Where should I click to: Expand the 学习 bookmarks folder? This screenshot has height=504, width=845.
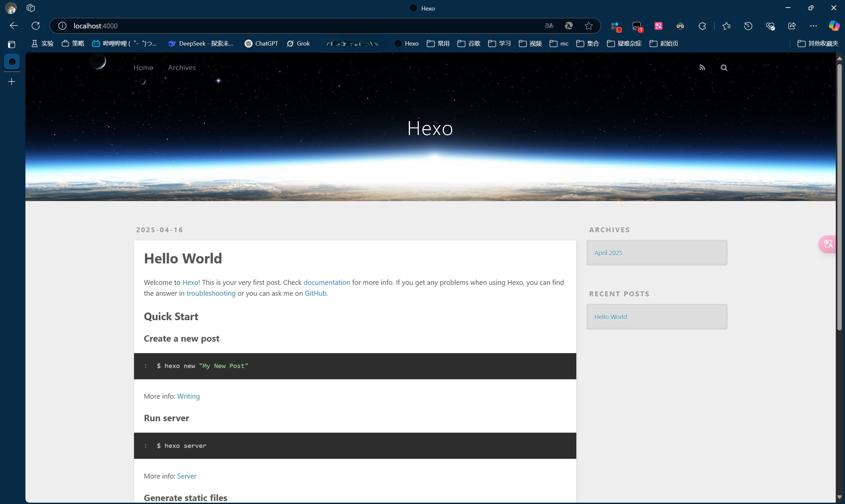499,44
